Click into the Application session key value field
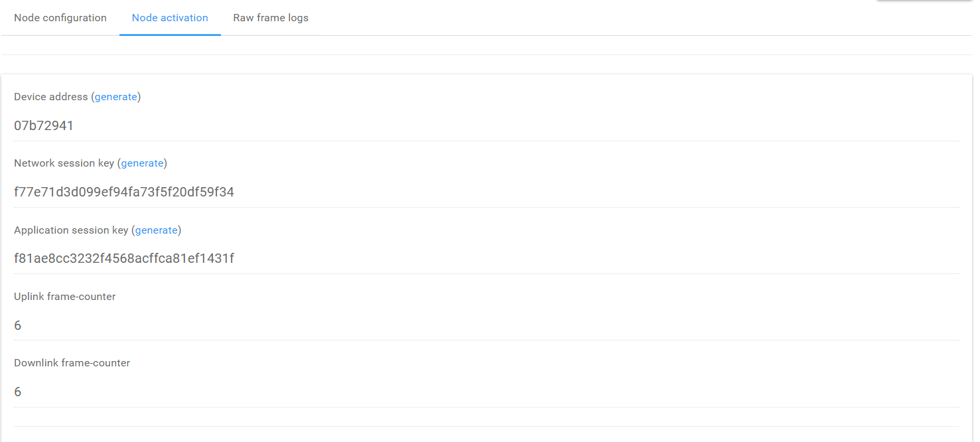This screenshot has height=442, width=980. [487, 259]
